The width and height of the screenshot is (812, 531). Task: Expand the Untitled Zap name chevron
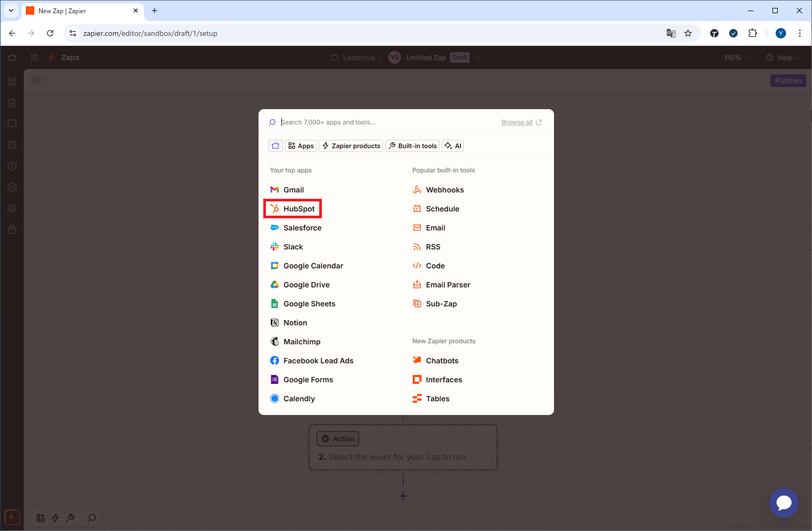coord(477,57)
